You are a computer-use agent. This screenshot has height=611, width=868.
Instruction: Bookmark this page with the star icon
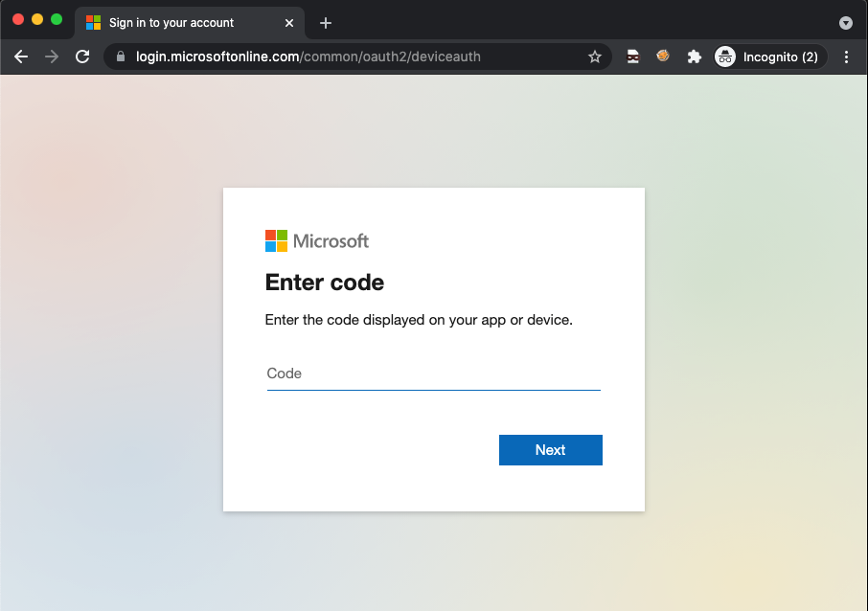coord(594,57)
